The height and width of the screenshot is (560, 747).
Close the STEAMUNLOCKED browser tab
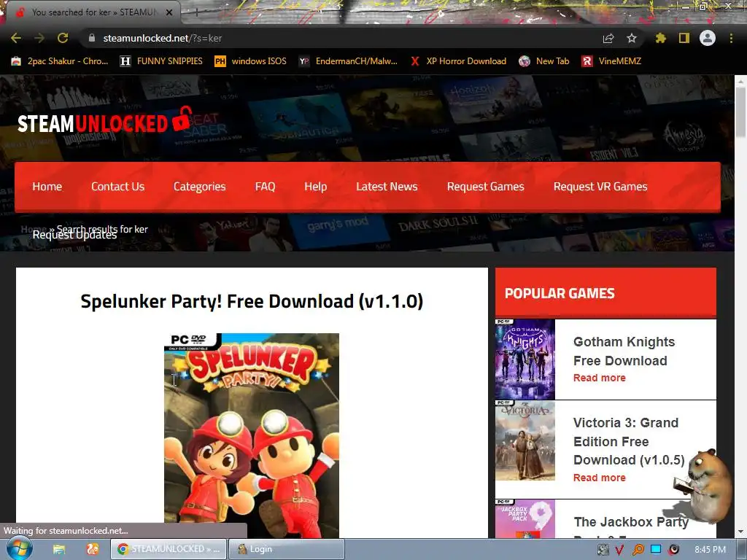click(169, 12)
